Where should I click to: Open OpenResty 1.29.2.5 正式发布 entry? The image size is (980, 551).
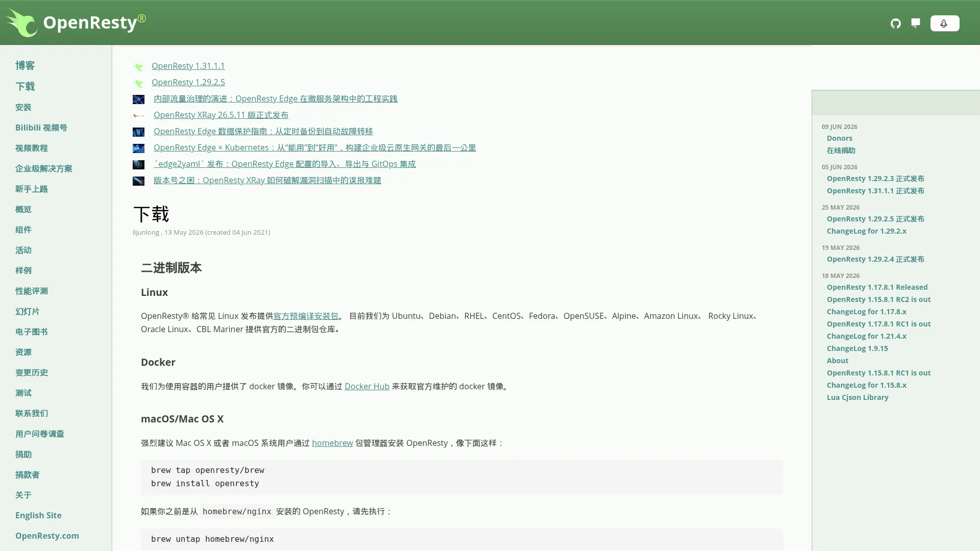coord(875,219)
